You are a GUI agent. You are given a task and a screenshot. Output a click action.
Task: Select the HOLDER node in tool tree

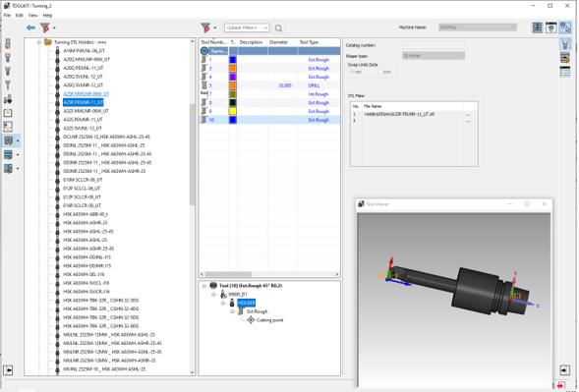click(x=246, y=303)
